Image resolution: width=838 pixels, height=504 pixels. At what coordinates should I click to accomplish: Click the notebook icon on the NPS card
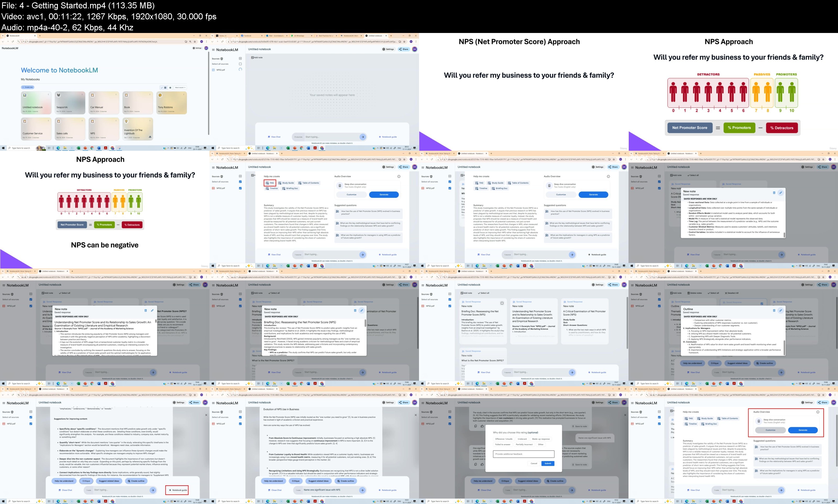(x=92, y=121)
